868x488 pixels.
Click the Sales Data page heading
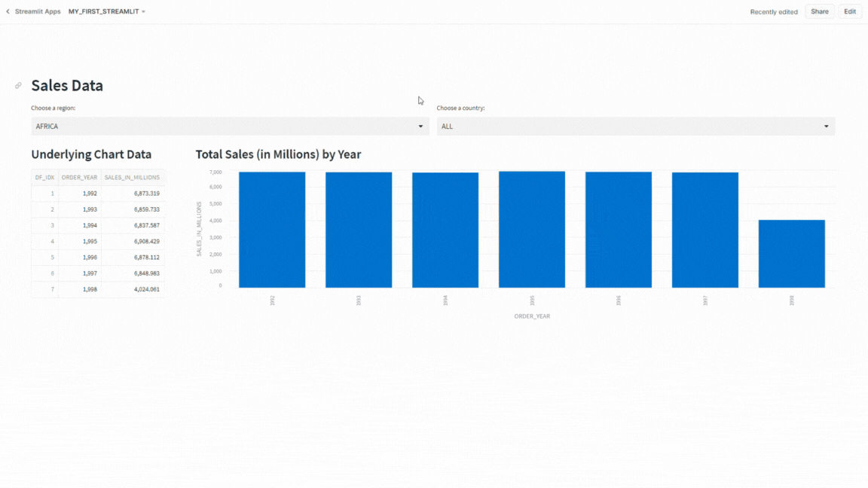pyautogui.click(x=67, y=86)
